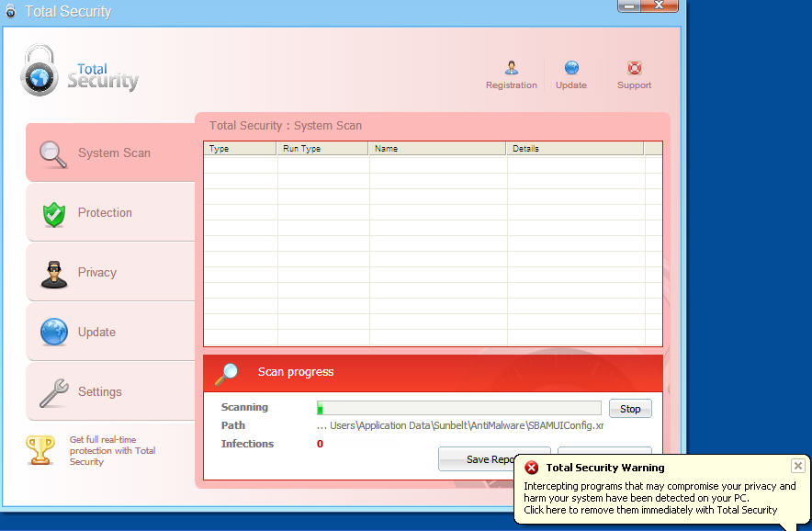Stop the running scan
Image resolution: width=812 pixels, height=531 pixels.
coord(630,409)
